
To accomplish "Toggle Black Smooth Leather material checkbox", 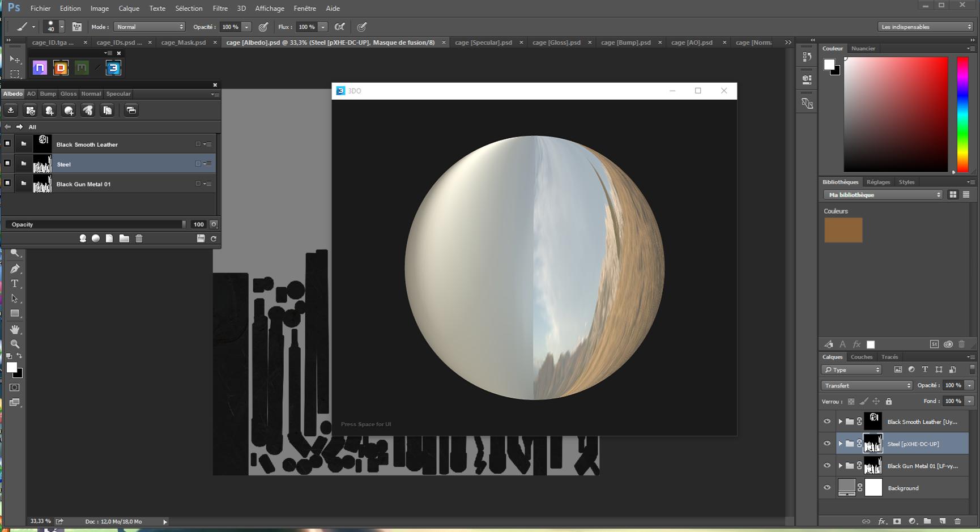I will click(7, 144).
